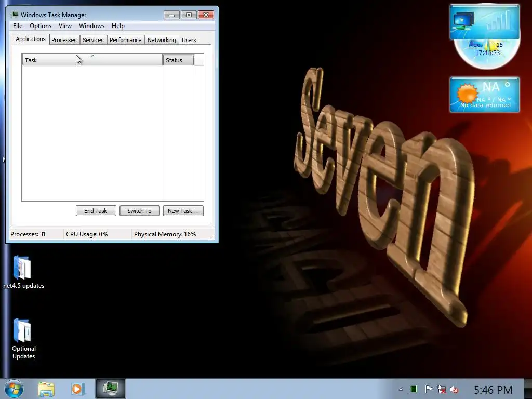The image size is (532, 399).
Task: Switch to the Networking tab
Action: point(162,40)
